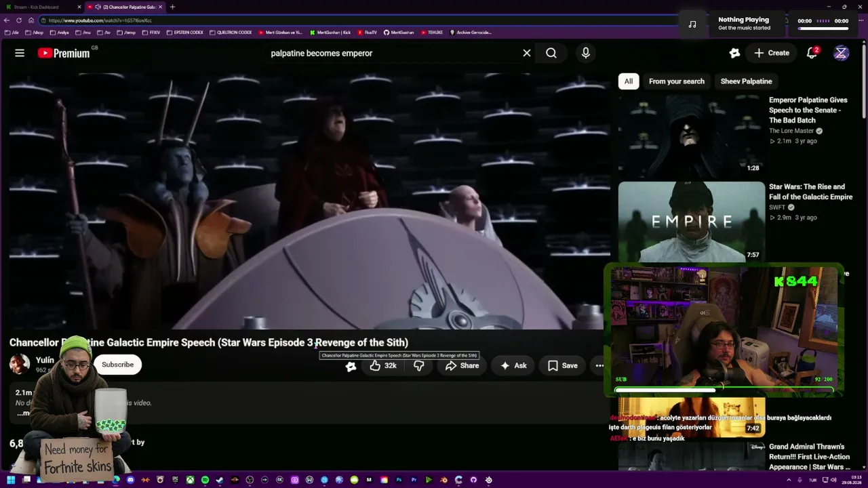Open the TEHLİKE bookmark

[432, 33]
